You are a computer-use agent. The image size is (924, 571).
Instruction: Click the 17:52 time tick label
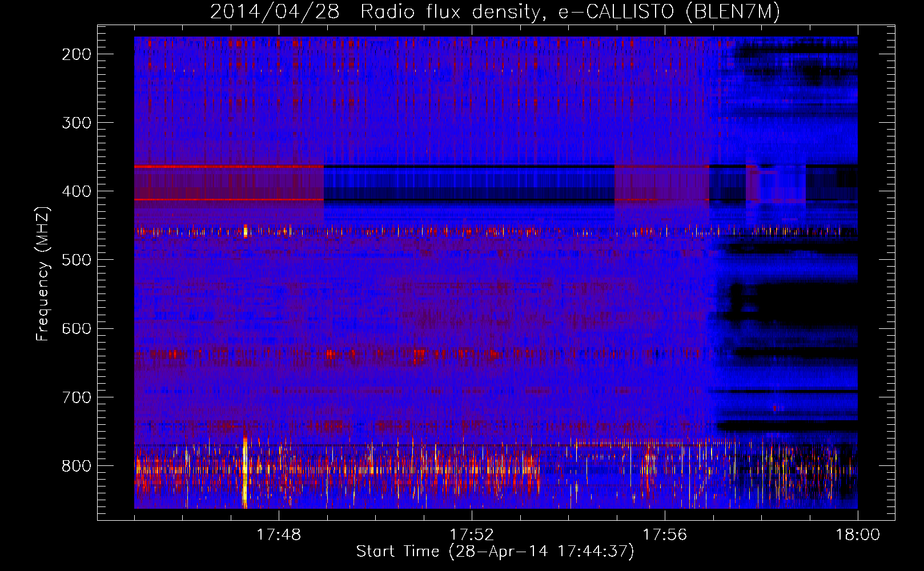(x=472, y=535)
